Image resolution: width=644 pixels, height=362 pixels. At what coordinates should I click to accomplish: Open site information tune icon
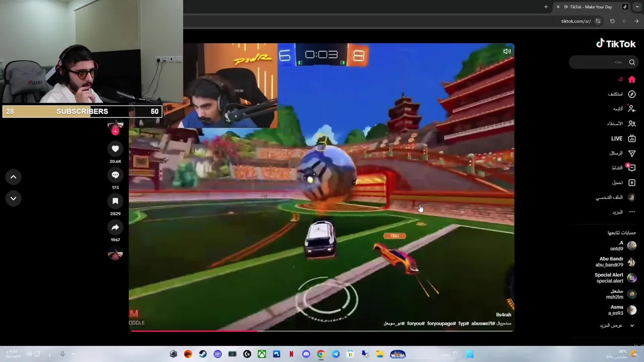(598, 21)
